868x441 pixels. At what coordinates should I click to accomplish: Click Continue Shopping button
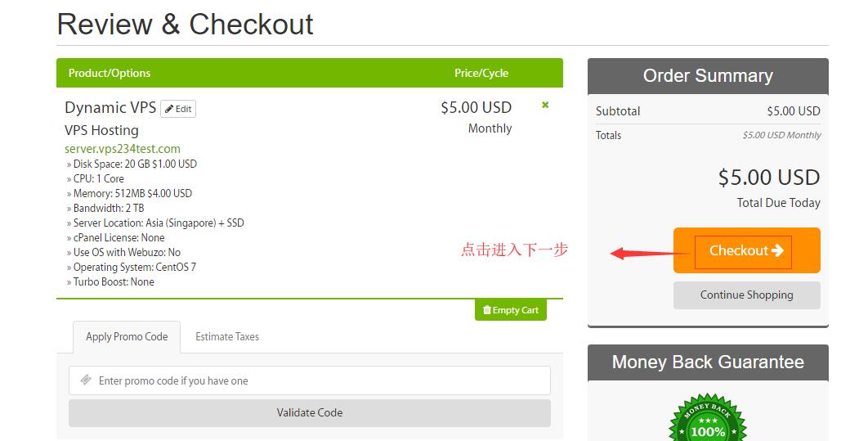point(747,295)
